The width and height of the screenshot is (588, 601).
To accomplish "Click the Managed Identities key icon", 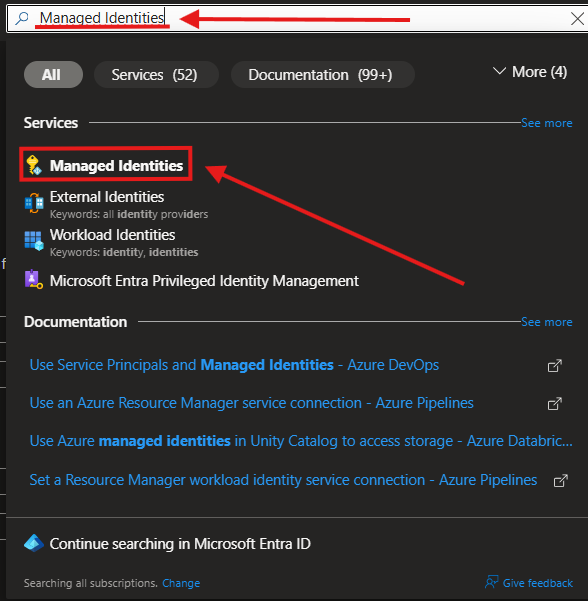I will point(34,165).
